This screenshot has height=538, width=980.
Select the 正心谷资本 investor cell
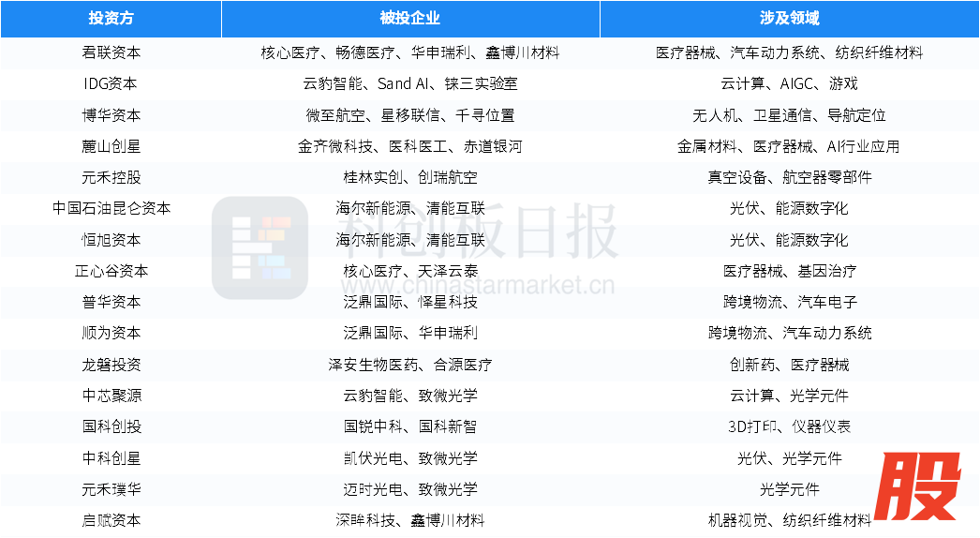111,271
